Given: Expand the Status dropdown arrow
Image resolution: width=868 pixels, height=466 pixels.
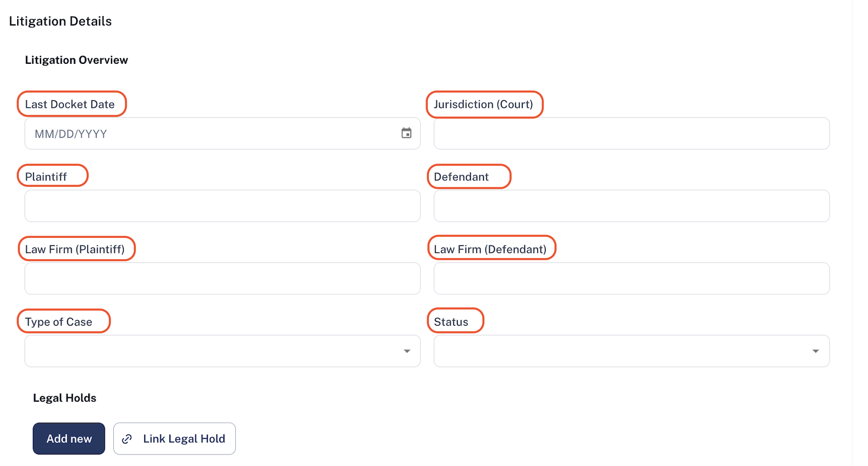Looking at the screenshot, I should [815, 351].
